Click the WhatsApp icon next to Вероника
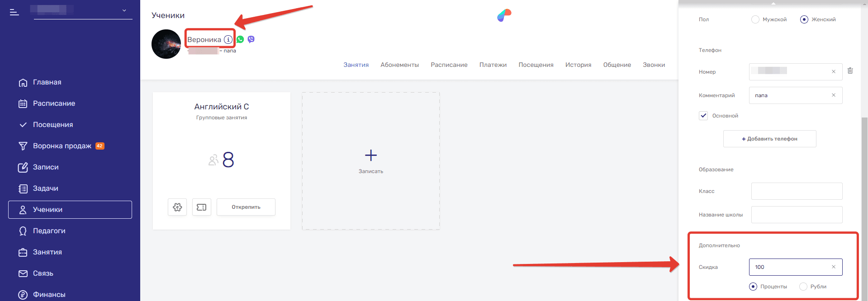The width and height of the screenshot is (868, 301). [240, 39]
